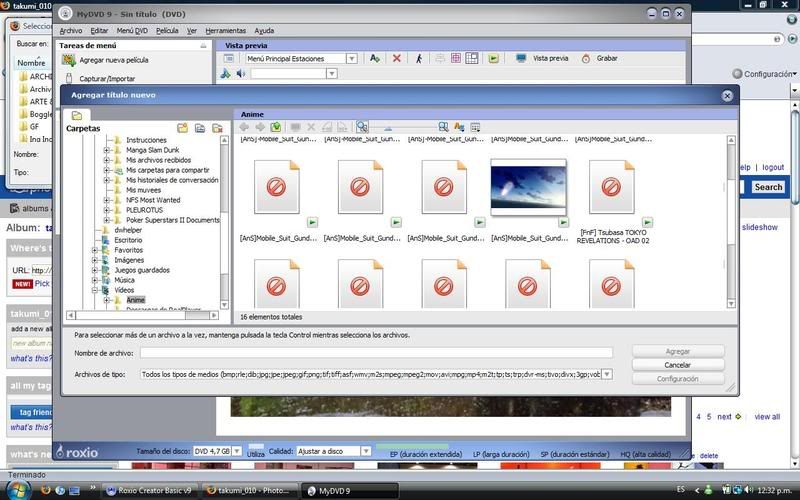Click the new folder icon beside Carpetas
800x500 pixels.
click(182, 128)
